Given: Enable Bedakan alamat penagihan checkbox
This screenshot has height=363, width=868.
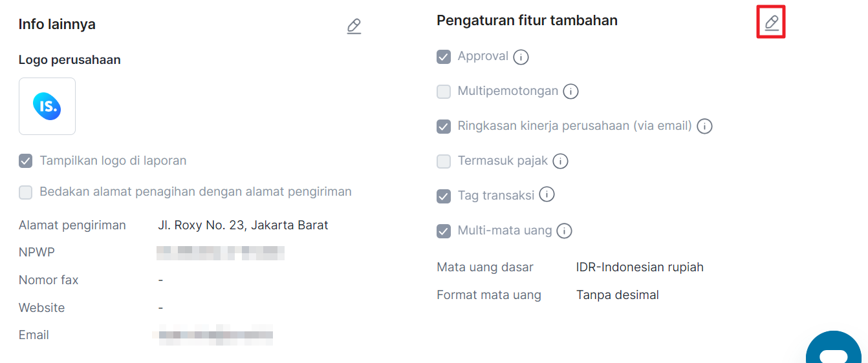Looking at the screenshot, I should 26,192.
